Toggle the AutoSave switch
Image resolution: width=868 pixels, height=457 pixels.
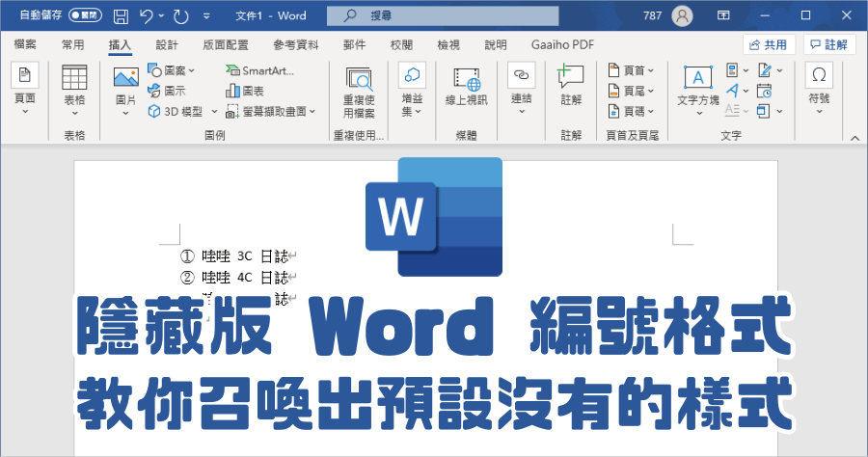point(85,15)
